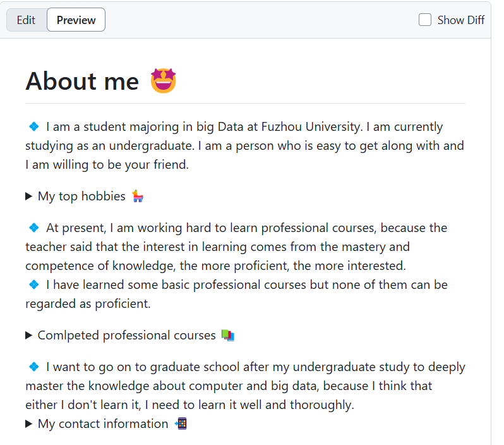Click the books emoji after professional courses
This screenshot has width=504, height=445.
228,336
